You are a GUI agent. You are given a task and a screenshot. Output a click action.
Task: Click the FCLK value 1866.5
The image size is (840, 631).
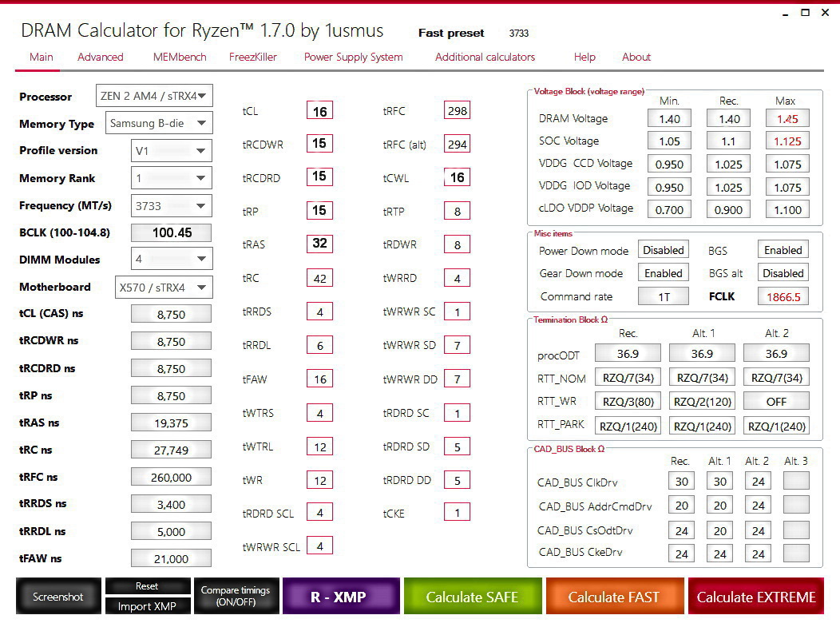point(783,296)
